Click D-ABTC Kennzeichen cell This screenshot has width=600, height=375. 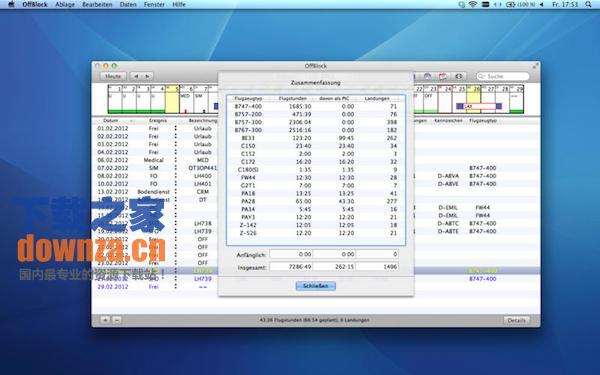point(448,223)
